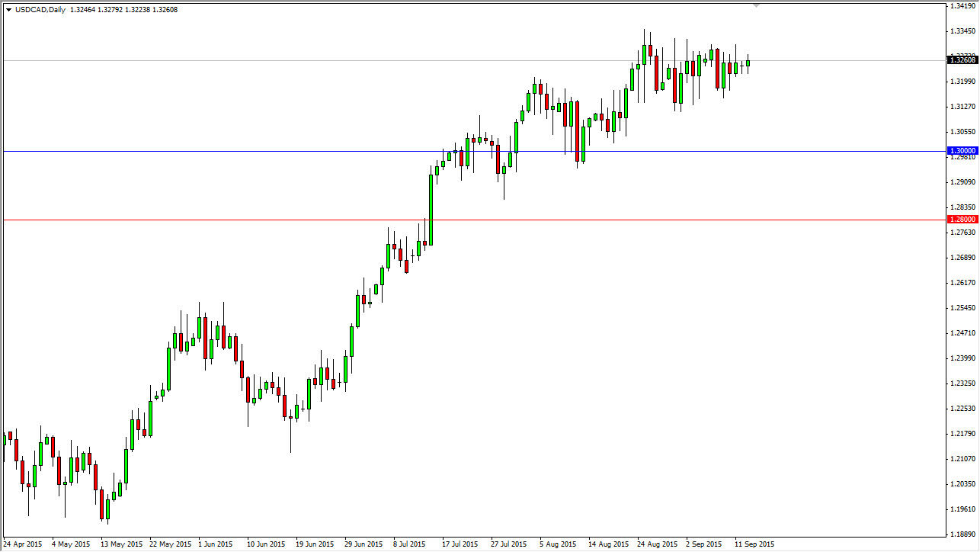Click the 1.25450 price axis label
This screenshot has width=980, height=552.
(x=963, y=308)
